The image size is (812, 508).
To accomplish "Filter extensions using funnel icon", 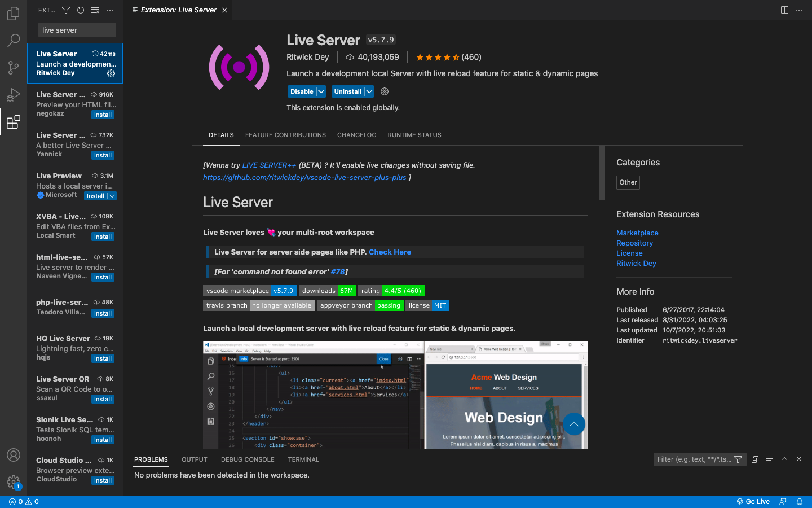I will 66,10.
